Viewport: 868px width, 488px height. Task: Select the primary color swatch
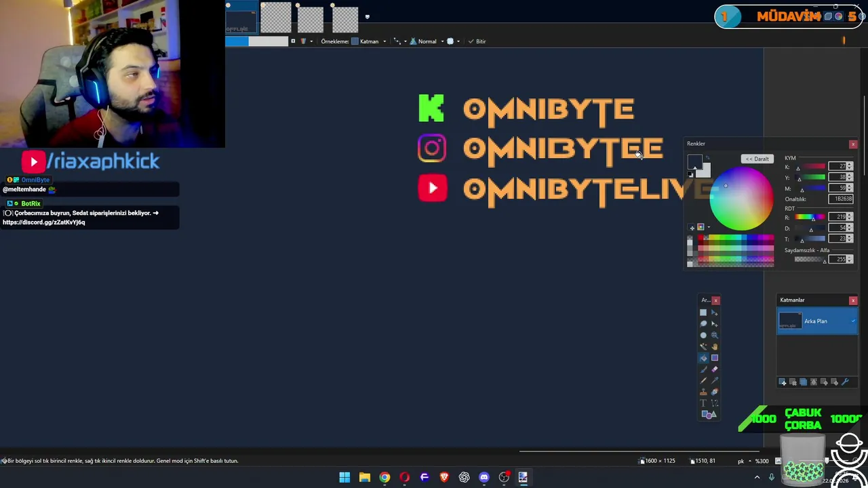coord(695,162)
